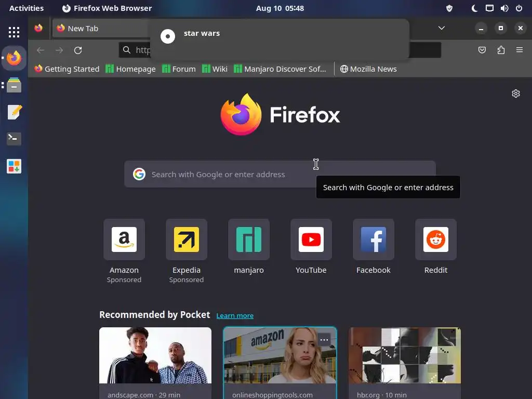Open the Wiki bookmark
Screen dimensions: 532x399
215,69
